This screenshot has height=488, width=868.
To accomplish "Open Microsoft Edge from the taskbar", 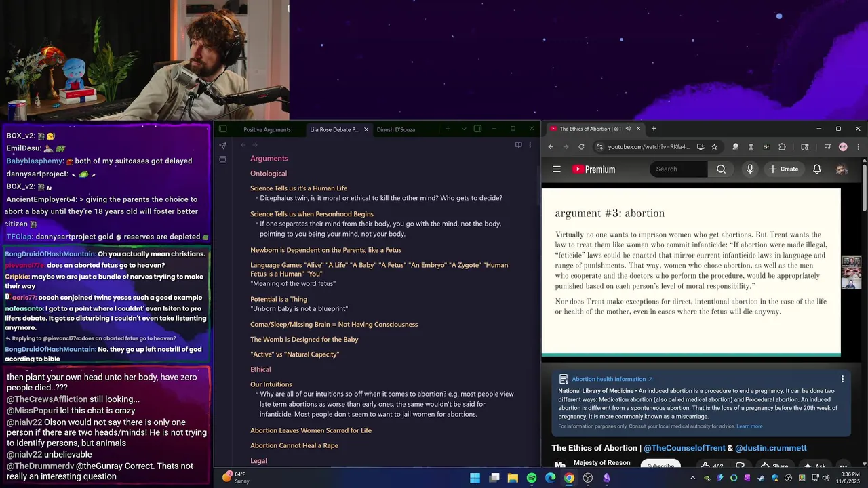I will click(550, 478).
